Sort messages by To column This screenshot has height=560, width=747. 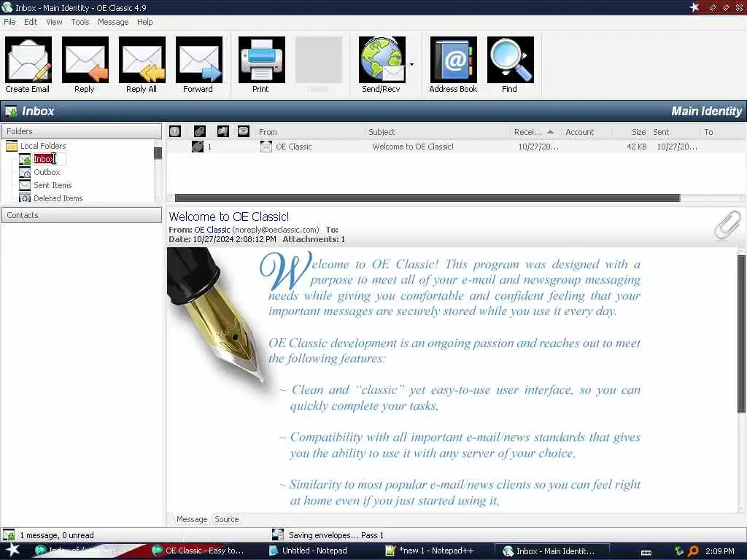[x=708, y=132]
